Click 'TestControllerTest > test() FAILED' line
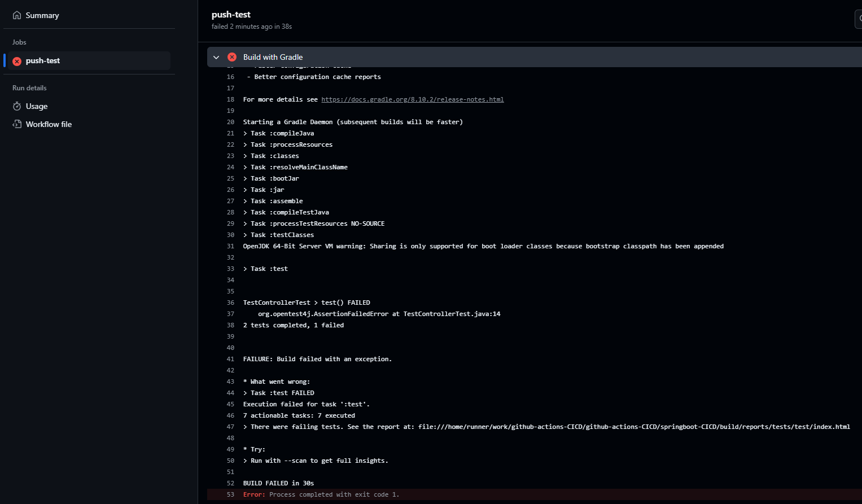862x504 pixels. (x=307, y=303)
